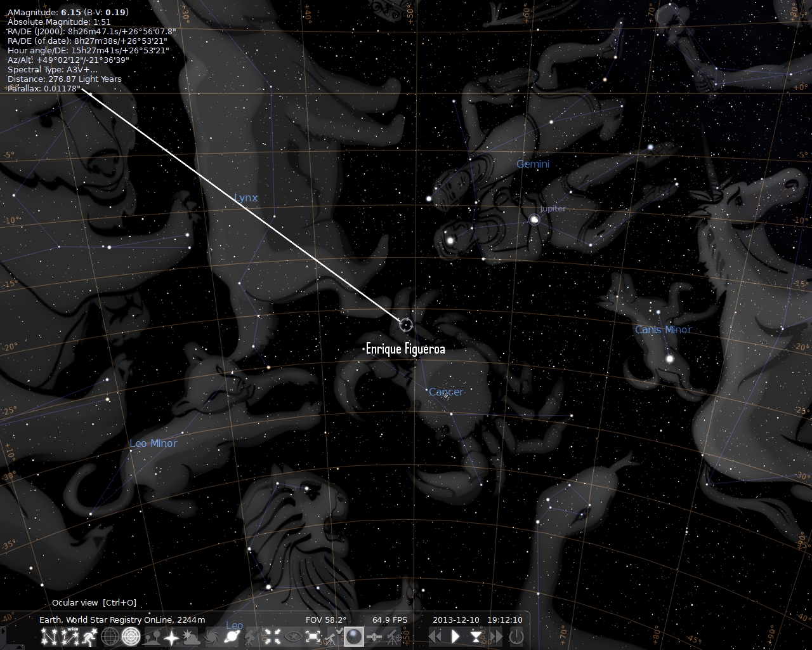Toggle cardinal points star icon

pyautogui.click(x=171, y=636)
